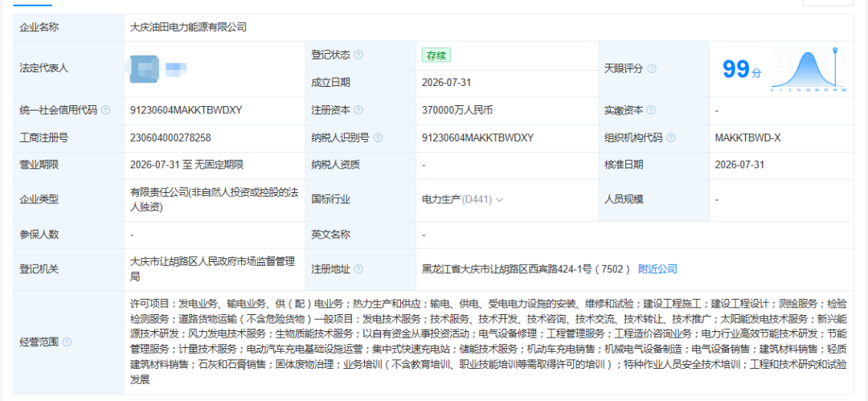Open help icon beside 统一社会信用代码
Viewport: 868px width, 401px height.
point(105,110)
